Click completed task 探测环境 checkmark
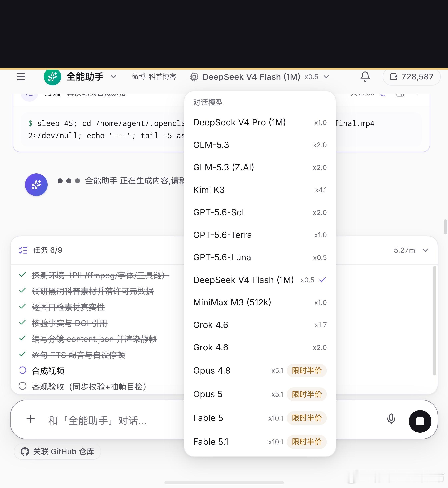 click(x=22, y=275)
